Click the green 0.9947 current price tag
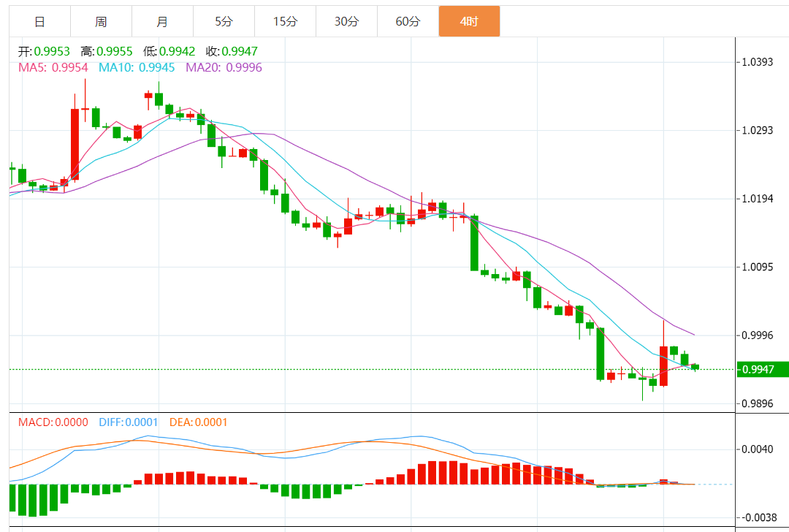Screen dimensions: 789x532 [x=762, y=370]
